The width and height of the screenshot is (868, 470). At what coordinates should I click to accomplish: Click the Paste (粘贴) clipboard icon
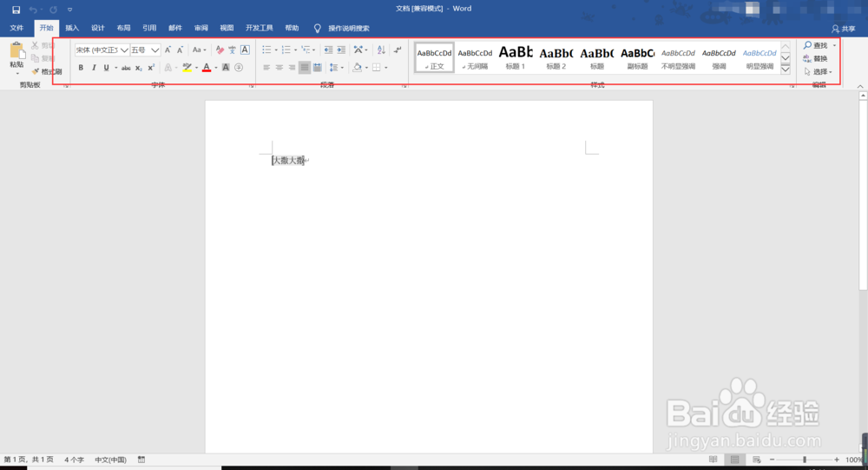[x=17, y=51]
